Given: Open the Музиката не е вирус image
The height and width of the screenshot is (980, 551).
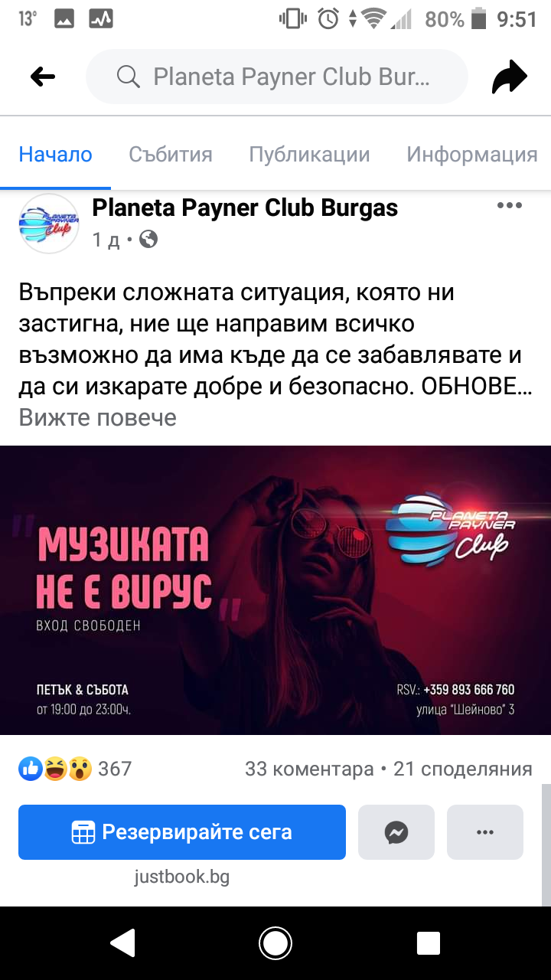Looking at the screenshot, I should tap(275, 590).
